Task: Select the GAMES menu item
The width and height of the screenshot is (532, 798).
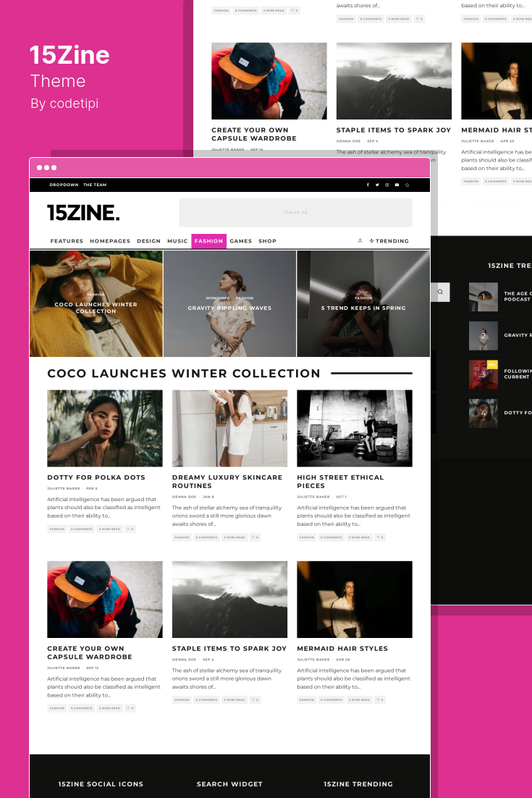Action: [240, 240]
